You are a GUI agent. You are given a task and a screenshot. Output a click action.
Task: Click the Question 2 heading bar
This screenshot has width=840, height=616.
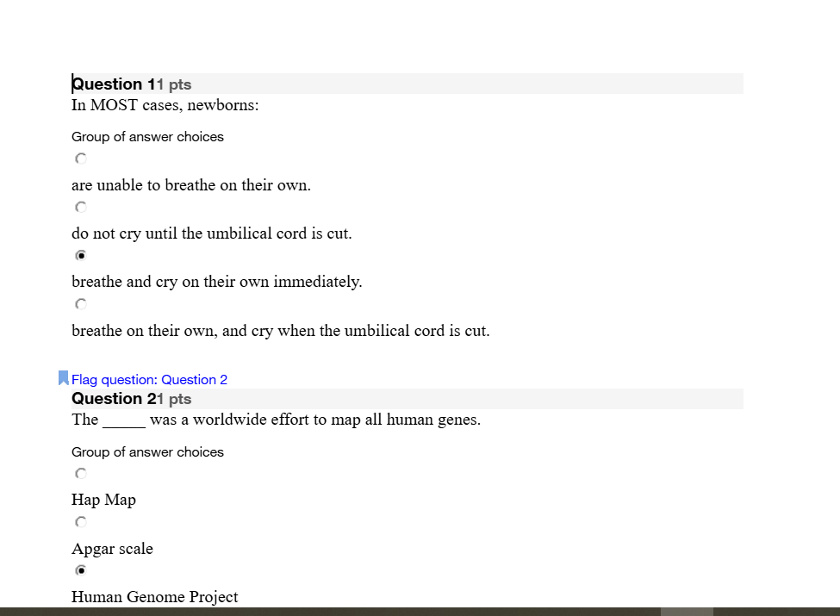pyautogui.click(x=408, y=399)
